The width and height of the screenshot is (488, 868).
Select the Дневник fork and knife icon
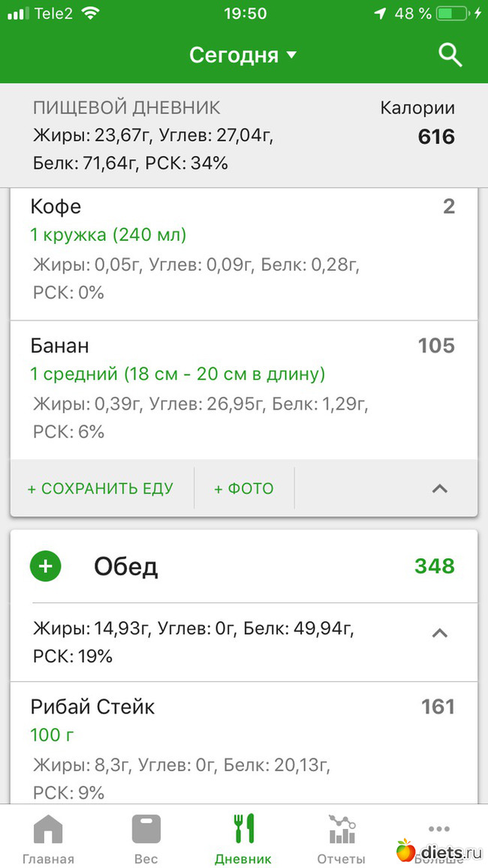point(243,829)
